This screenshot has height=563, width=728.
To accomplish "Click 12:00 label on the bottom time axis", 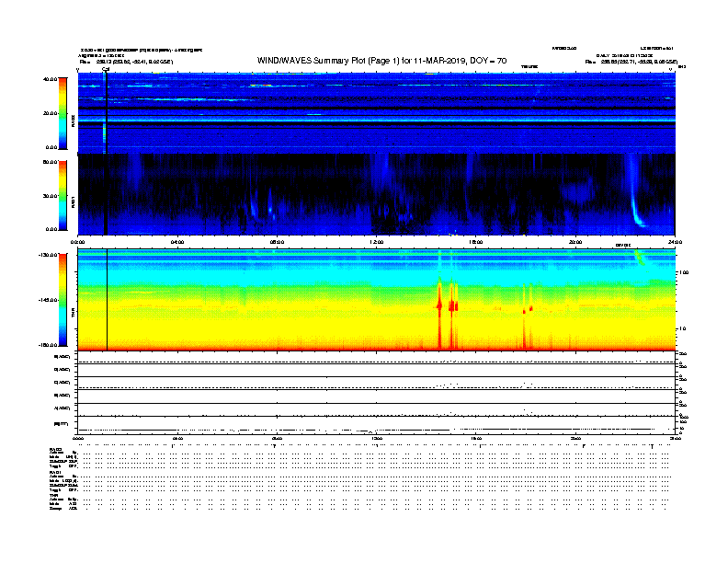I will tap(377, 438).
